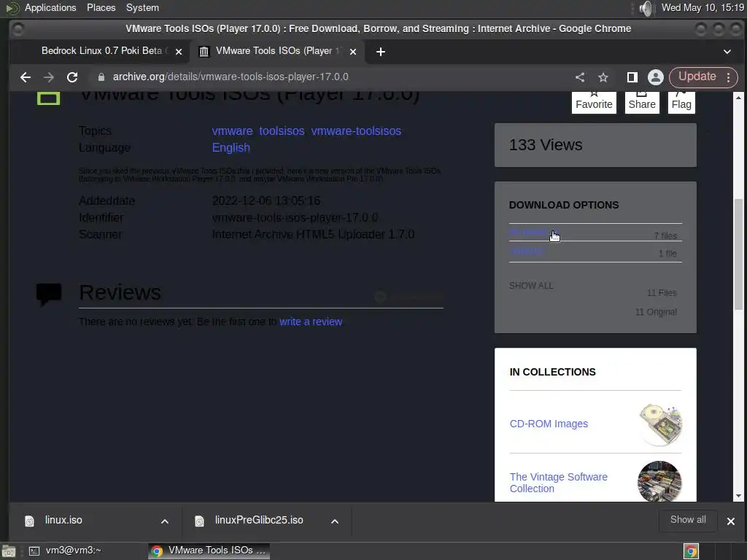Open the Applications menu

tap(50, 7)
